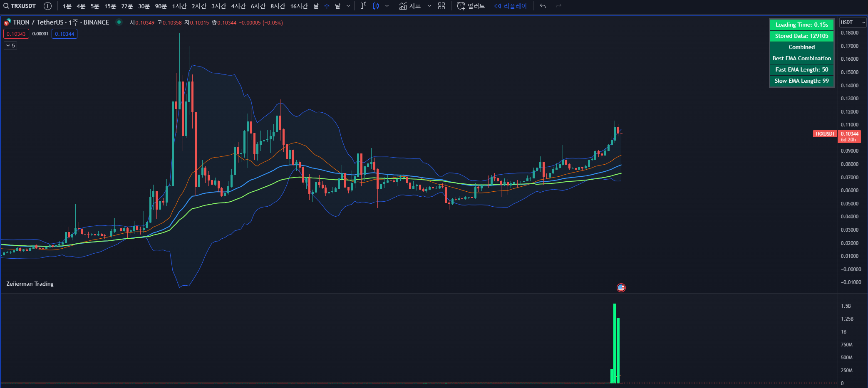
Task: Click the Best EMA Combination cell
Action: coord(801,59)
